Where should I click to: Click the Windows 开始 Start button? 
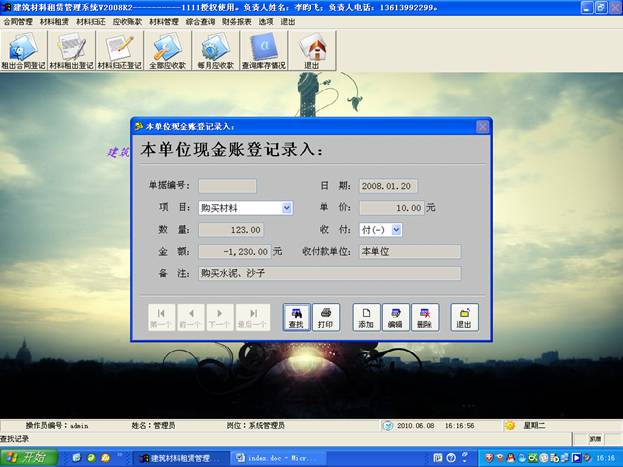(x=28, y=457)
